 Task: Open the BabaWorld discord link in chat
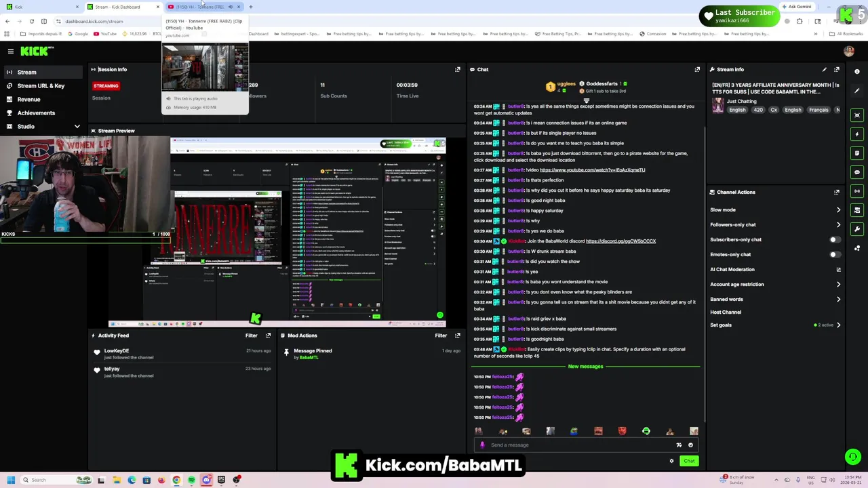click(x=620, y=241)
